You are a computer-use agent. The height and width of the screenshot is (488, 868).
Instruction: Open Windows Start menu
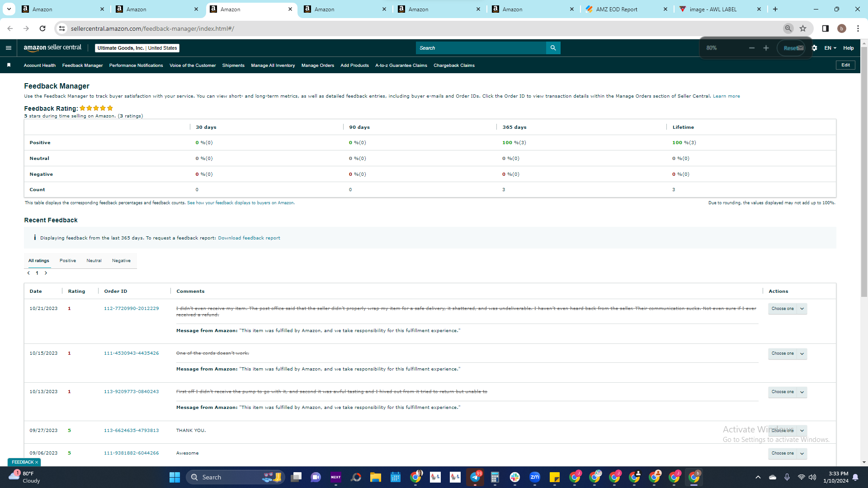pyautogui.click(x=175, y=477)
